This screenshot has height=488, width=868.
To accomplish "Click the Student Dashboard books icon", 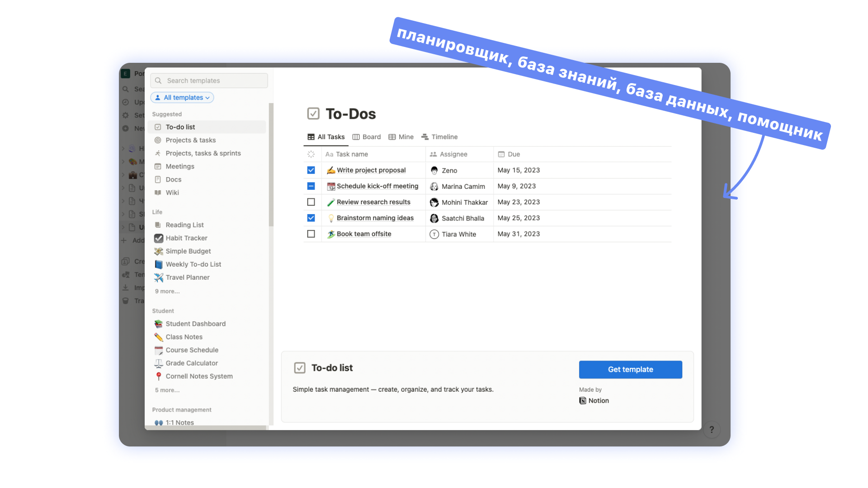I will click(x=158, y=324).
